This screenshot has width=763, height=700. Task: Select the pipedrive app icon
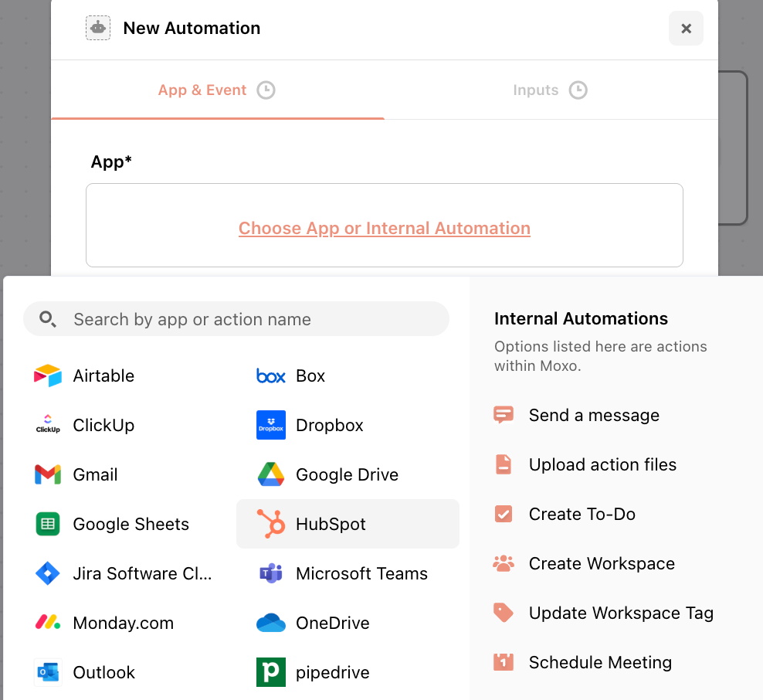click(271, 672)
